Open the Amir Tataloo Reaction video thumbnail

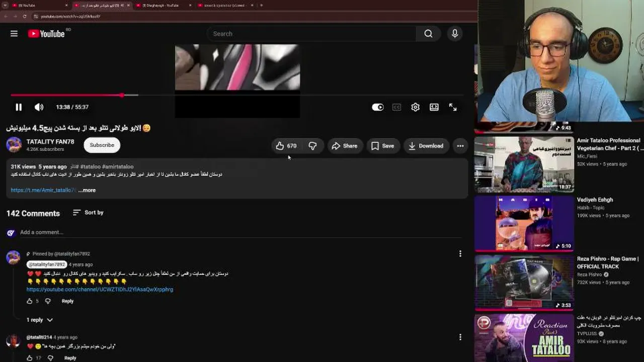point(524,338)
